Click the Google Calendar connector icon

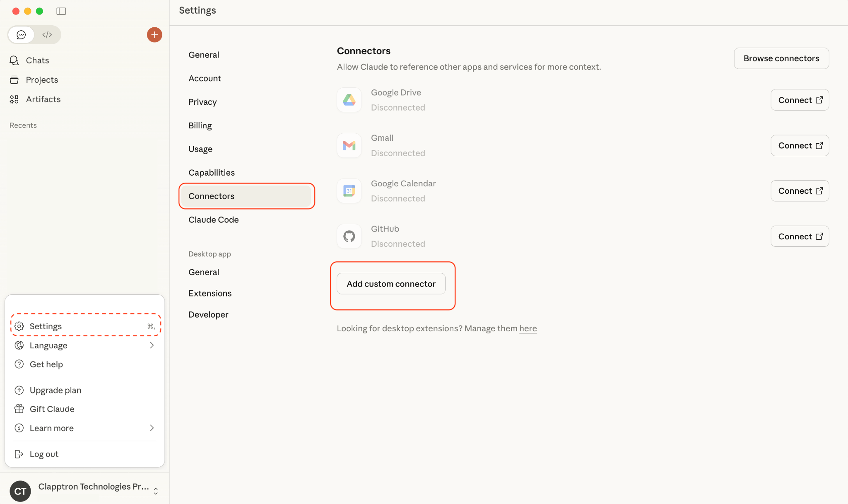pos(349,191)
